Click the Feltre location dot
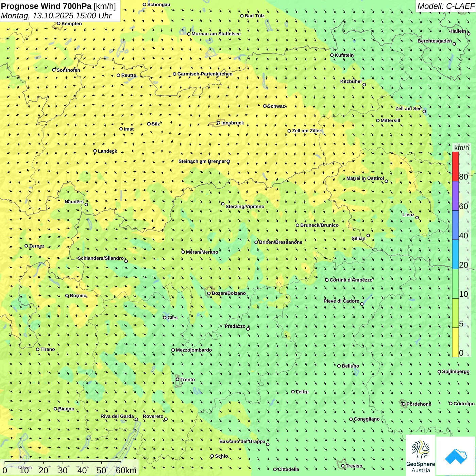Screen dimensions: 476x476 coord(293,392)
